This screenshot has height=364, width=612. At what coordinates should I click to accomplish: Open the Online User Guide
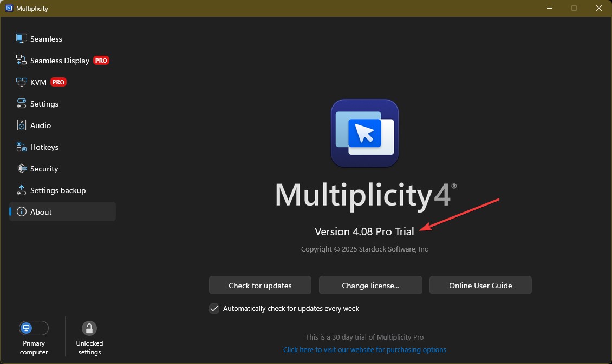pyautogui.click(x=480, y=285)
